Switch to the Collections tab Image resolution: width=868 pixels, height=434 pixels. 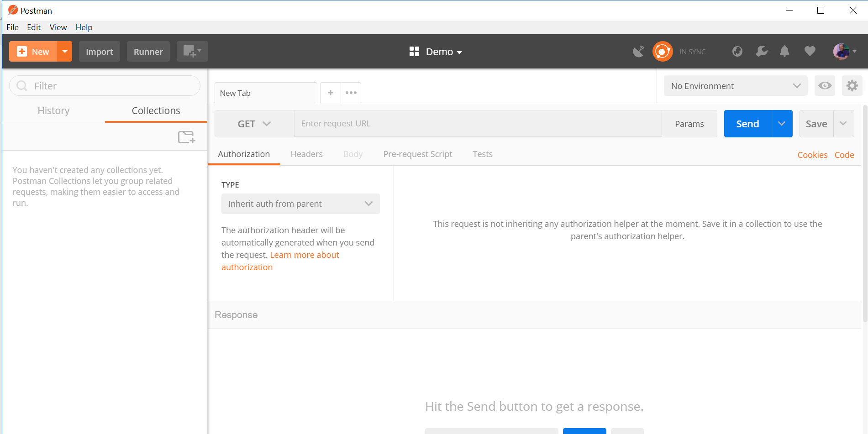(x=156, y=111)
